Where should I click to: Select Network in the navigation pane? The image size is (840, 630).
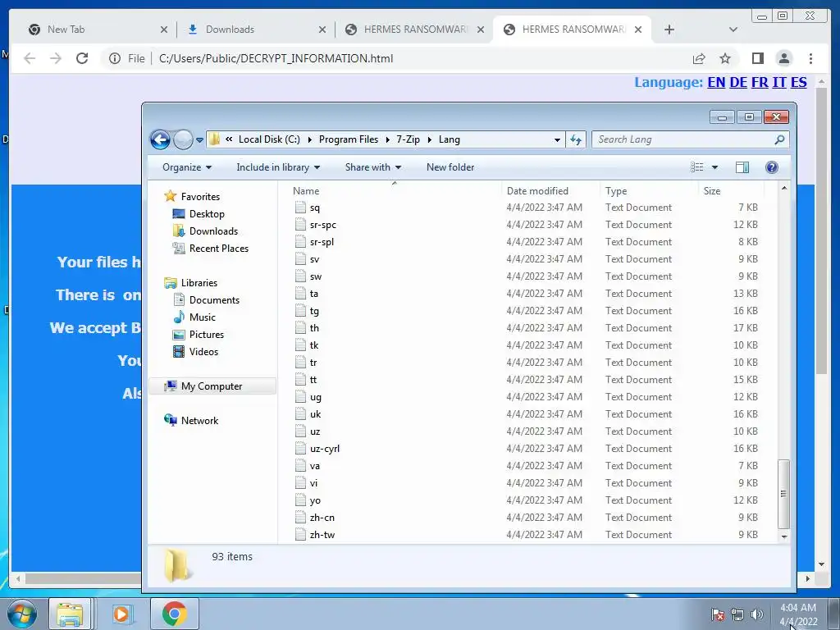[199, 421]
